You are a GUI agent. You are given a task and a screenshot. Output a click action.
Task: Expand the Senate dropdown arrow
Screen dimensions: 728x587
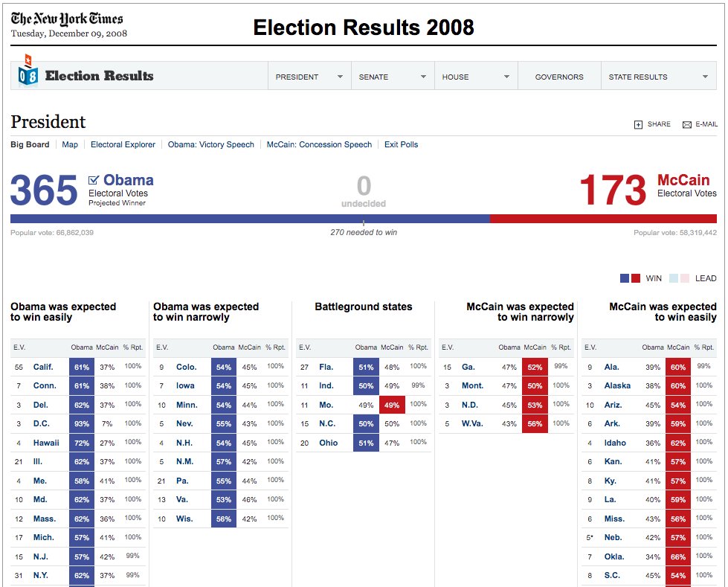pos(423,77)
